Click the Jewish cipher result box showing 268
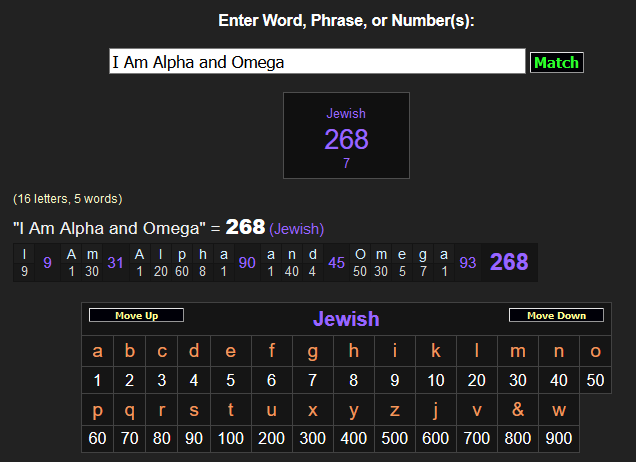This screenshot has height=462, width=636. (x=346, y=135)
